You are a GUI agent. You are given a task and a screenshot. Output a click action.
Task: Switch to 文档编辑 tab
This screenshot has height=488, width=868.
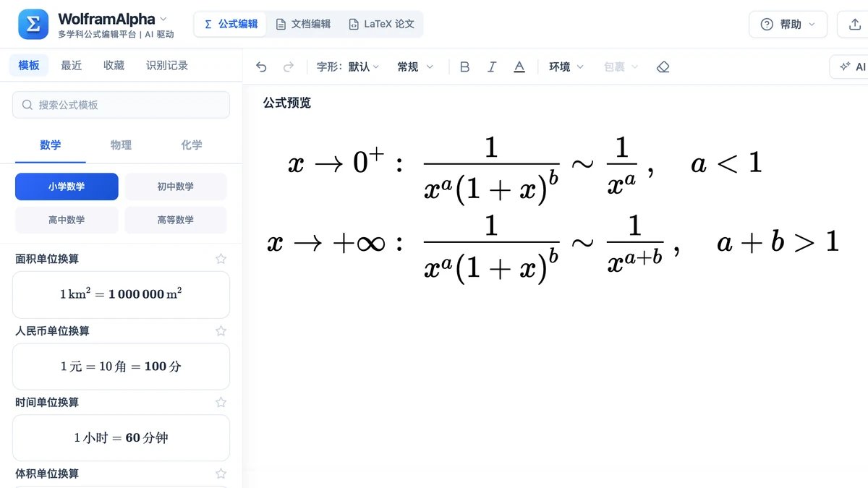303,24
